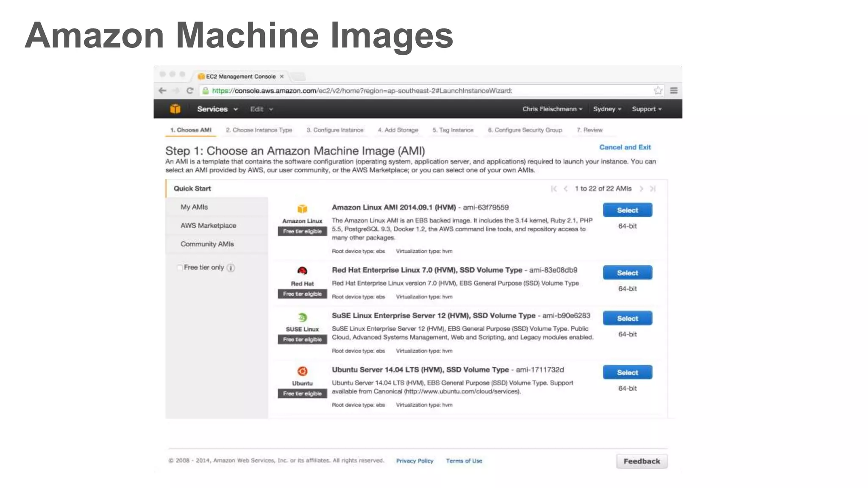The image size is (868, 488).
Task: Open the Privacy Policy link
Action: (x=415, y=461)
